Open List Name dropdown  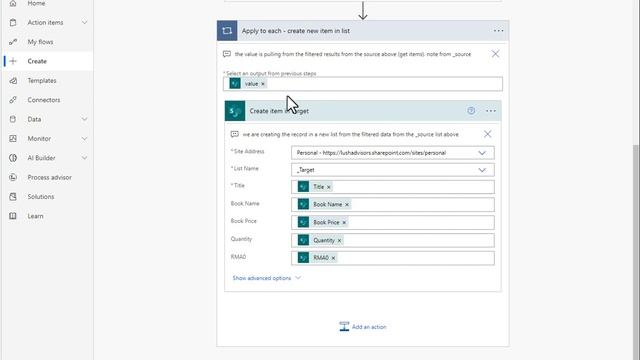pos(482,170)
